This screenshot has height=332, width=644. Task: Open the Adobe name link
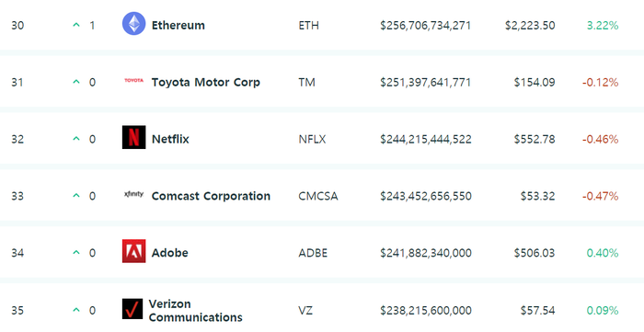click(x=170, y=253)
